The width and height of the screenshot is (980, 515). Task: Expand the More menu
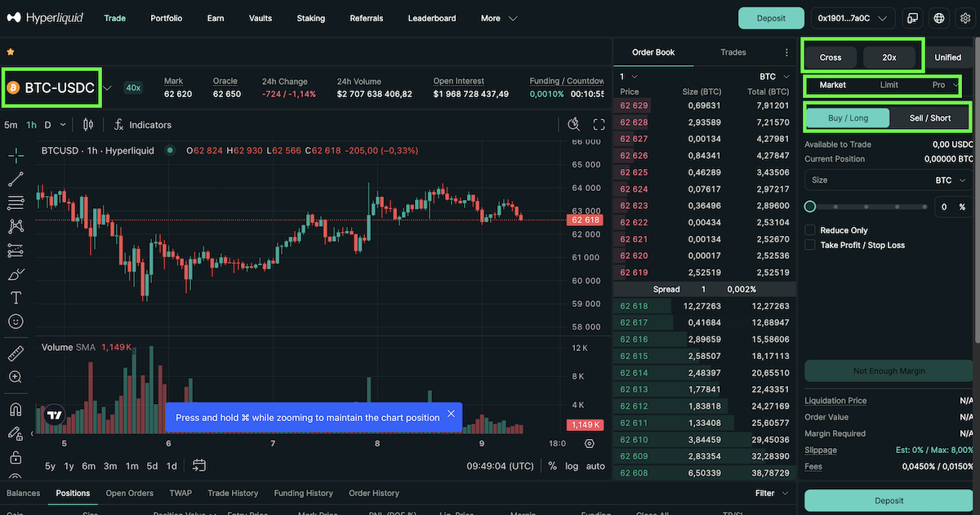pos(498,18)
